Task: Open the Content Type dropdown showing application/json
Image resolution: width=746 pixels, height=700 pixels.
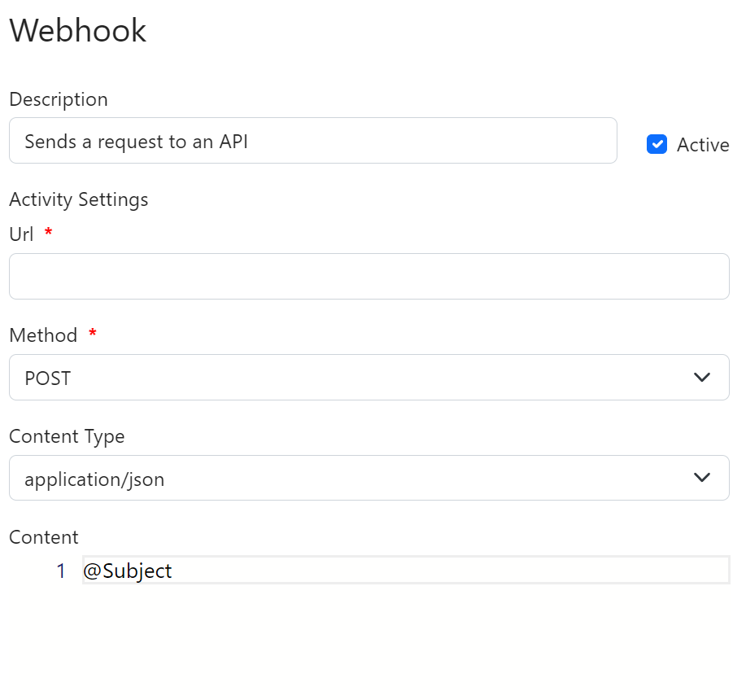Action: pos(369,478)
